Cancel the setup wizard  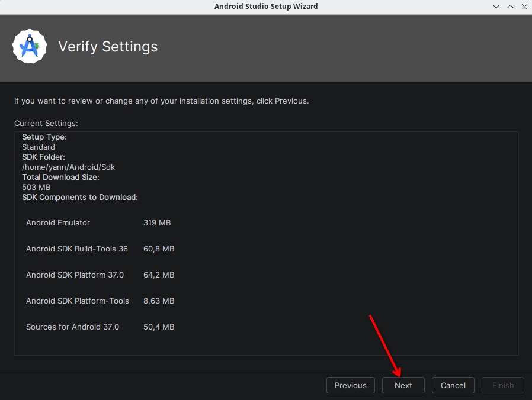pos(453,385)
